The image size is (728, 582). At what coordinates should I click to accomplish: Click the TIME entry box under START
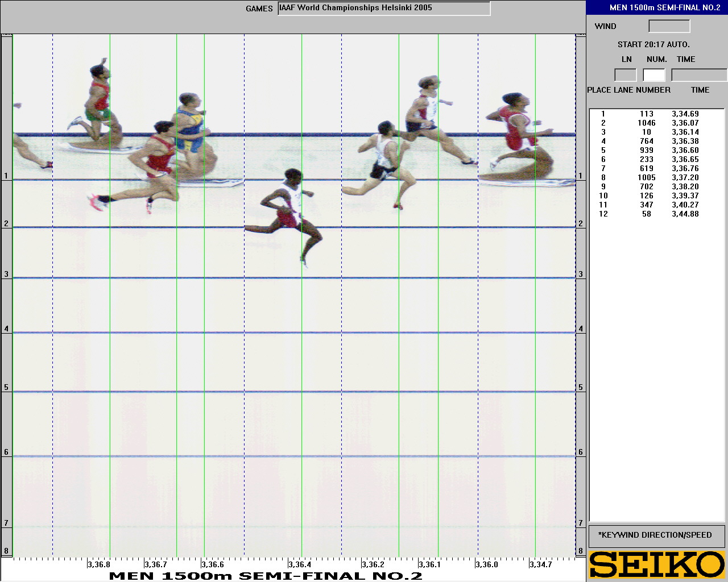[x=698, y=75]
